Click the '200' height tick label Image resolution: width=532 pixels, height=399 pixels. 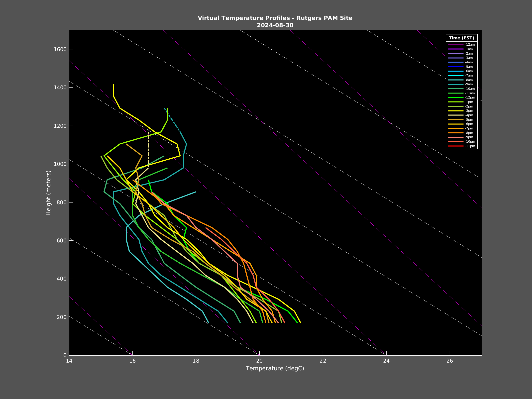tap(62, 317)
